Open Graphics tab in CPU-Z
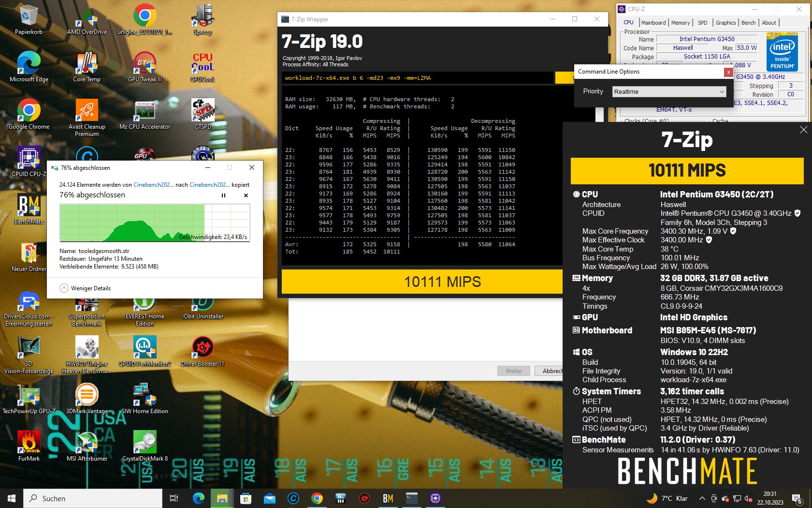The image size is (812, 508). pyautogui.click(x=725, y=23)
